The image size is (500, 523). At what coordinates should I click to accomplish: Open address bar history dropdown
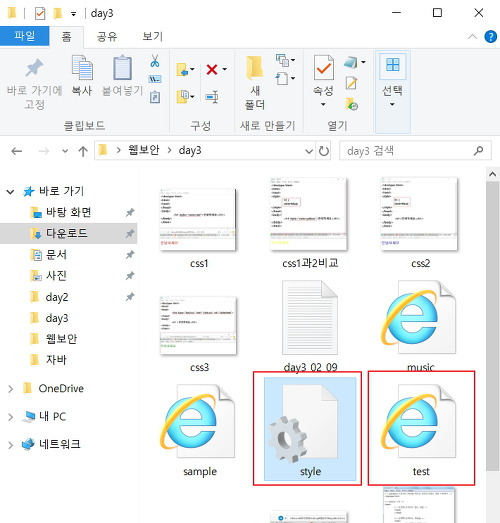click(309, 151)
